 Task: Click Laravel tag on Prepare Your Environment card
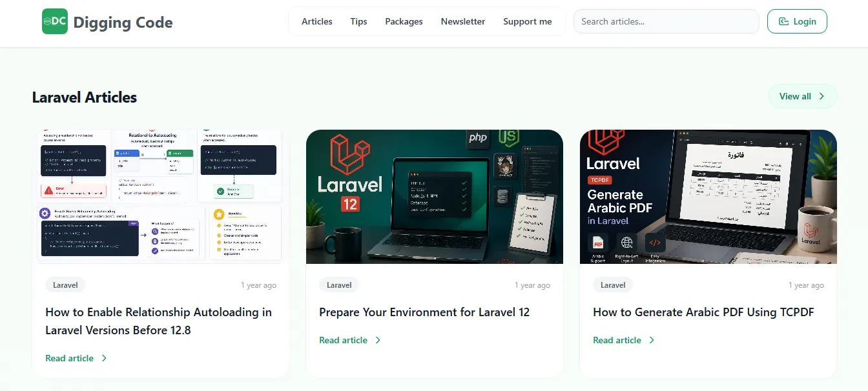pyautogui.click(x=339, y=285)
